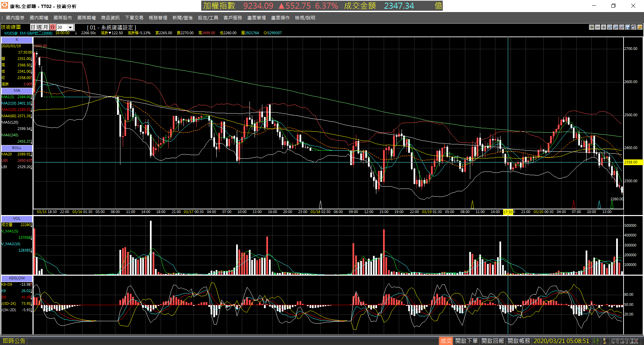The height and width of the screenshot is (345, 644).
Task: Open the 畫面管理 menu
Action: (x=257, y=18)
